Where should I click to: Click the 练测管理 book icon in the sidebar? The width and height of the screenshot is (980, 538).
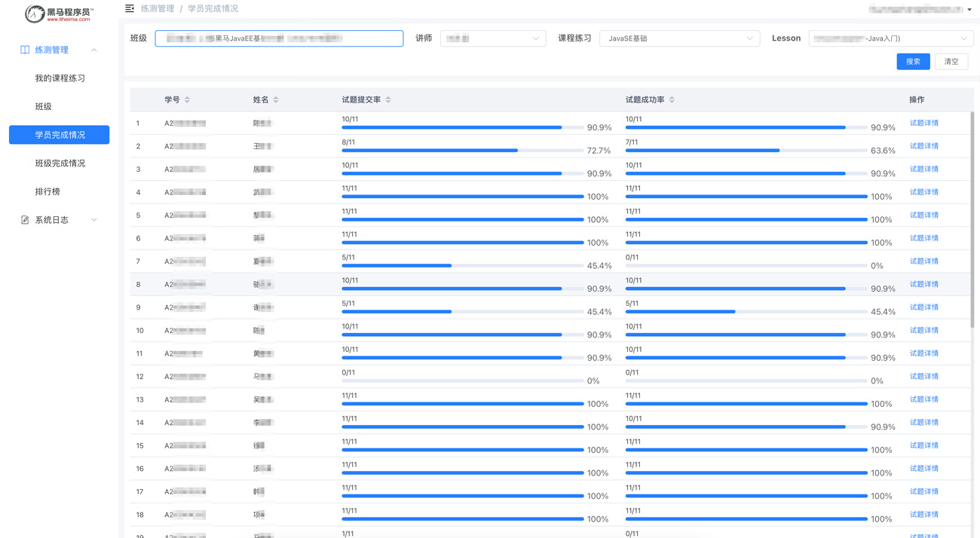pyautogui.click(x=25, y=50)
